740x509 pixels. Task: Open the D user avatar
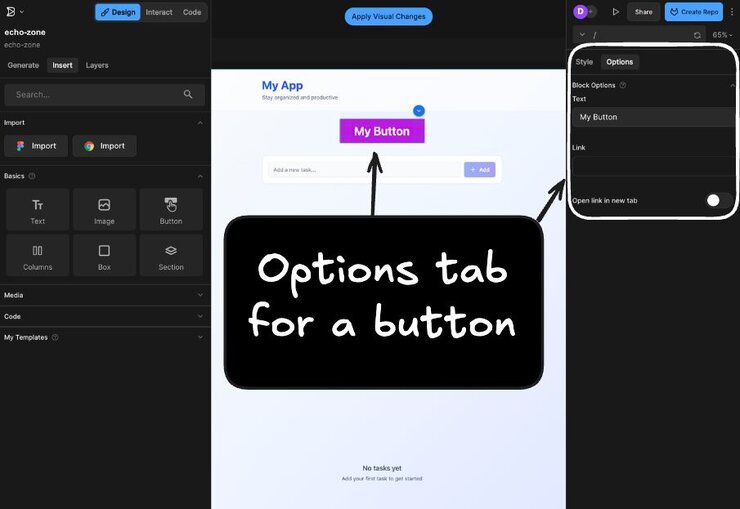click(x=580, y=11)
